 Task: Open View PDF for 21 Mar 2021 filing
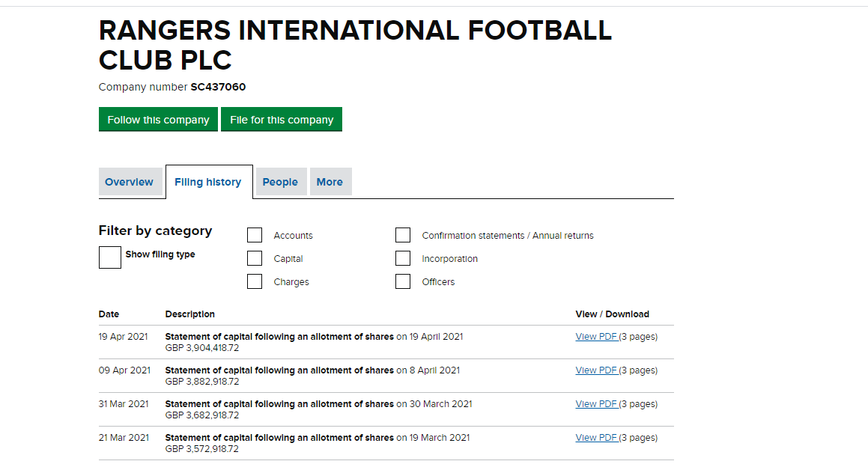point(596,438)
